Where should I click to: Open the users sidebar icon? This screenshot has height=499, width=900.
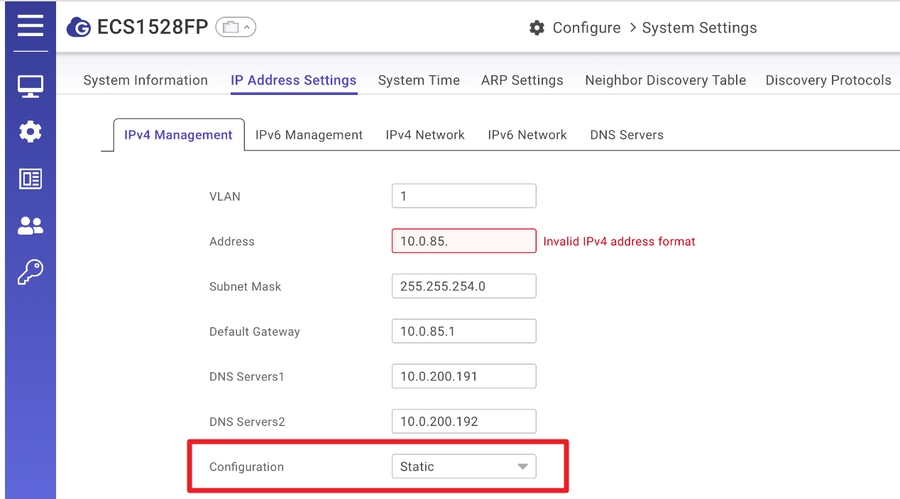point(30,226)
